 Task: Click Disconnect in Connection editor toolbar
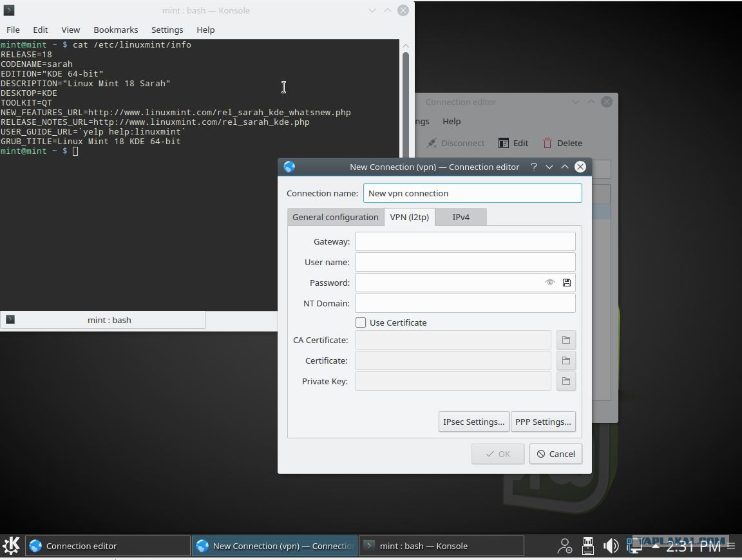tap(455, 144)
